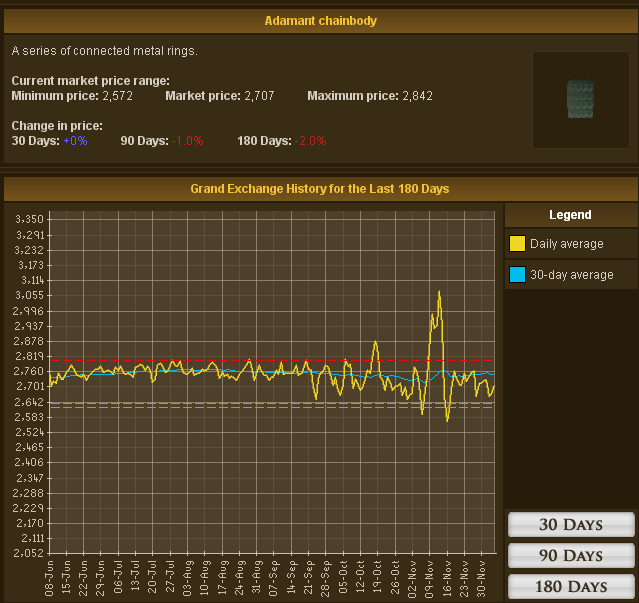Click the Daily average legend label
Screen dimensions: 639x603
[566, 244]
